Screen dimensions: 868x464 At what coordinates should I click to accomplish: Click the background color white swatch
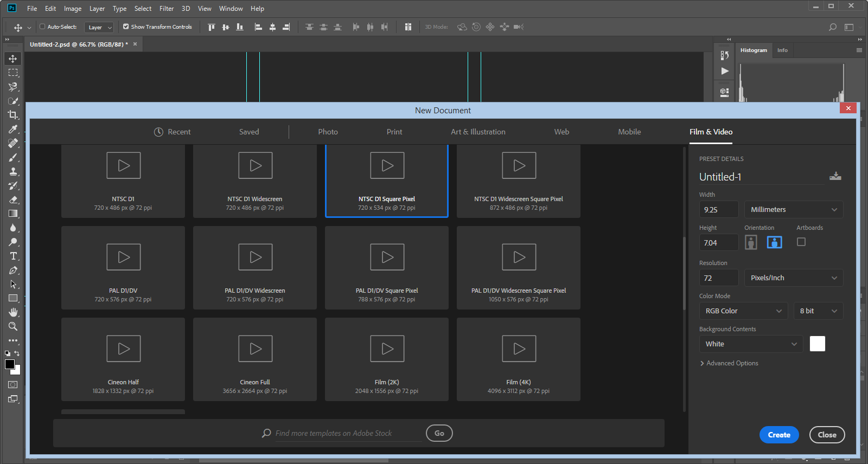[818, 344]
